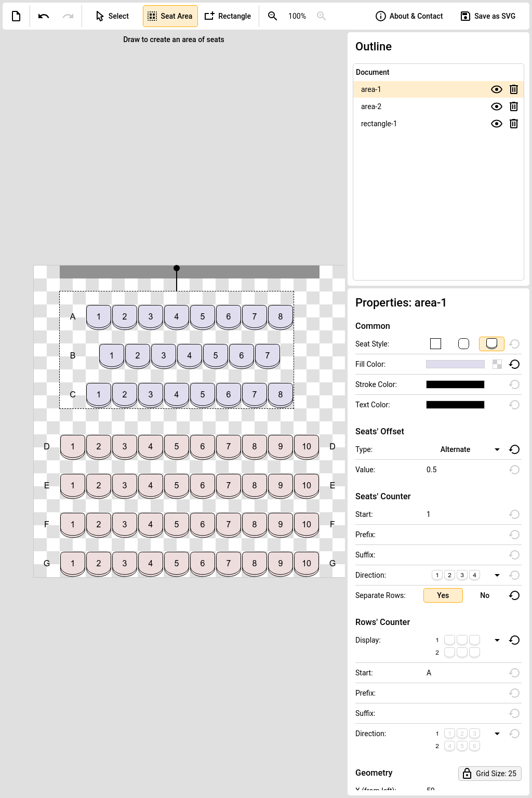Click the new document icon

click(16, 16)
